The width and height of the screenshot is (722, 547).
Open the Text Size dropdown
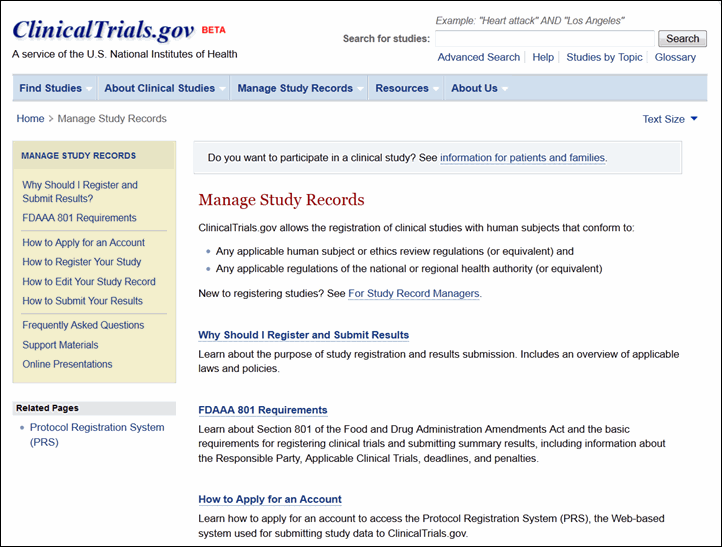point(670,119)
